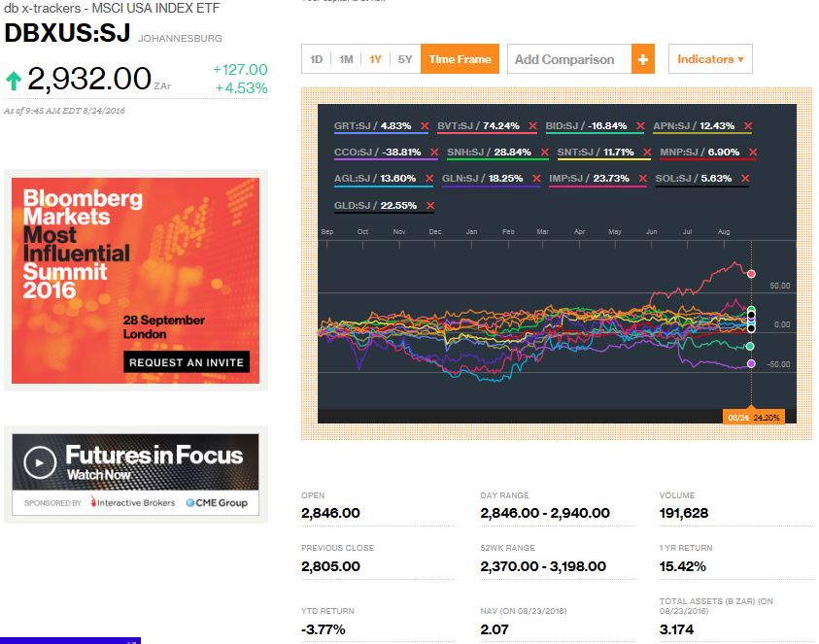Screen dimensions: 819x644
Task: Remove the GLD:SJ comparison series
Action: tap(429, 205)
